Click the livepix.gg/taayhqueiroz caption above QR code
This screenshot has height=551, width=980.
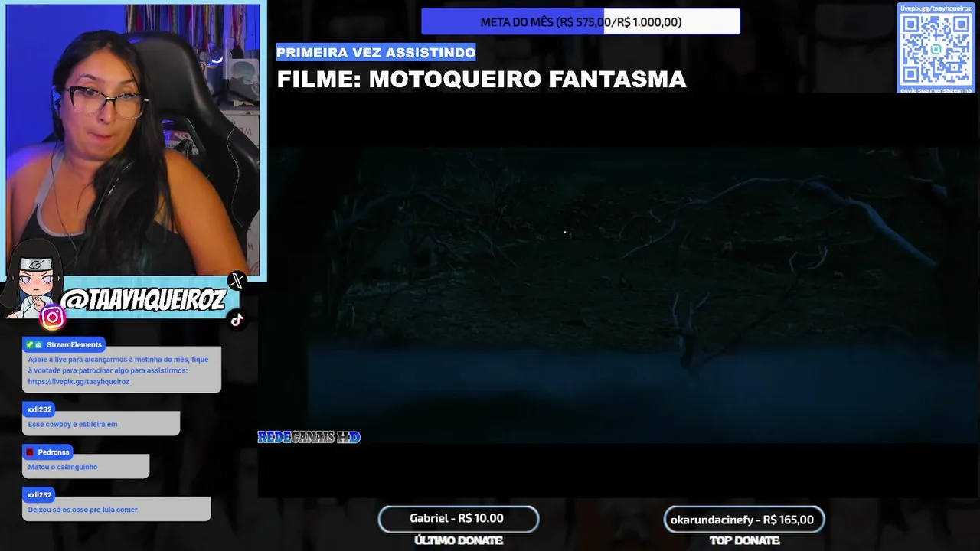coord(936,8)
